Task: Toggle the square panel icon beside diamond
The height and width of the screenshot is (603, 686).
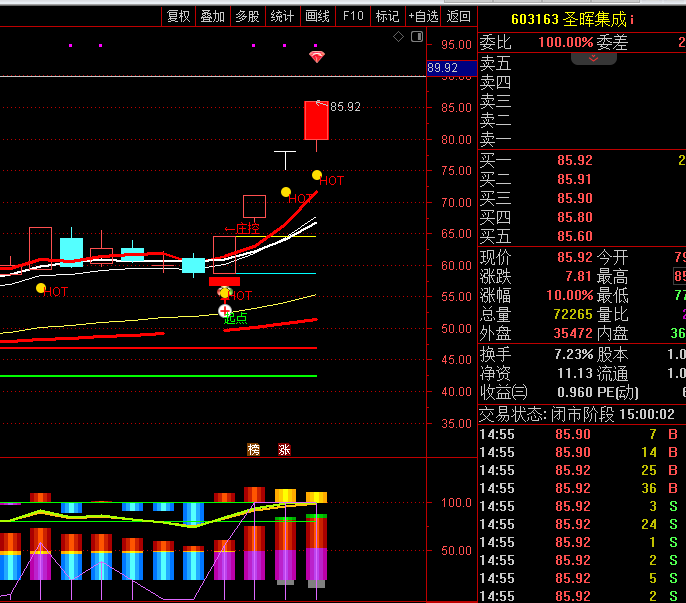Action: (416, 37)
